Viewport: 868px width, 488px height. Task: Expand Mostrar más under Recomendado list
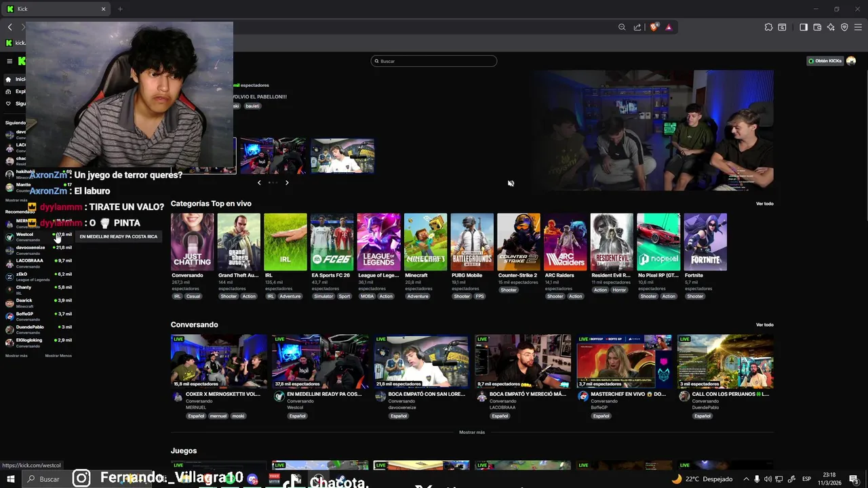pos(16,356)
